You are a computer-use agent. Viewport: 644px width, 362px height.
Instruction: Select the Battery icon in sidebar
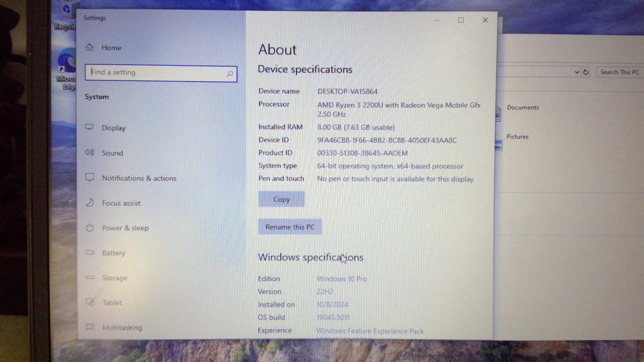pos(90,253)
